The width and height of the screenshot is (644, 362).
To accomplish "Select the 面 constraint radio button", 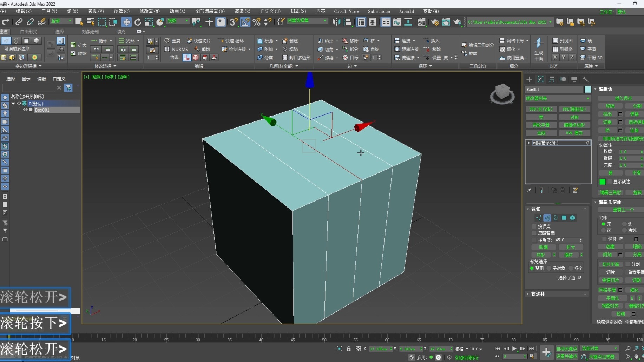I will (603, 230).
